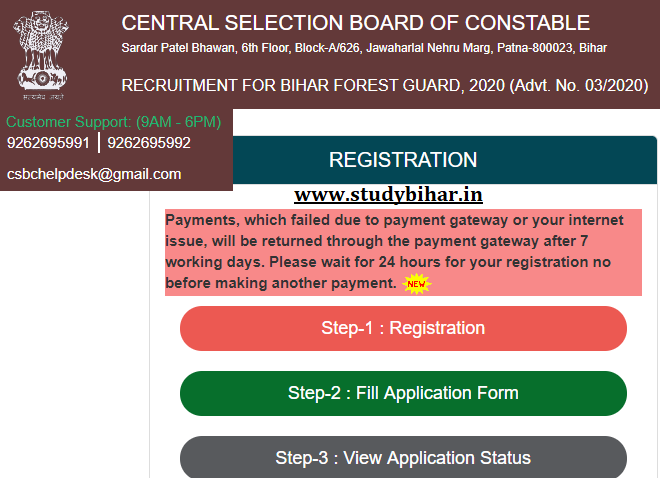Visit the www.studybihar.in link
Viewport: 660px width, 478px height.
point(388,194)
